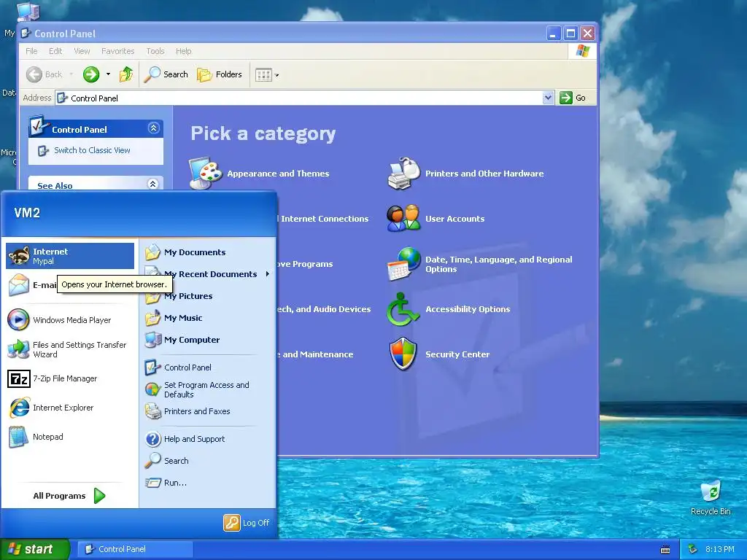Click the Safely Remove Hardware tray icon
Viewport: 747px width, 560px height.
pos(693,549)
